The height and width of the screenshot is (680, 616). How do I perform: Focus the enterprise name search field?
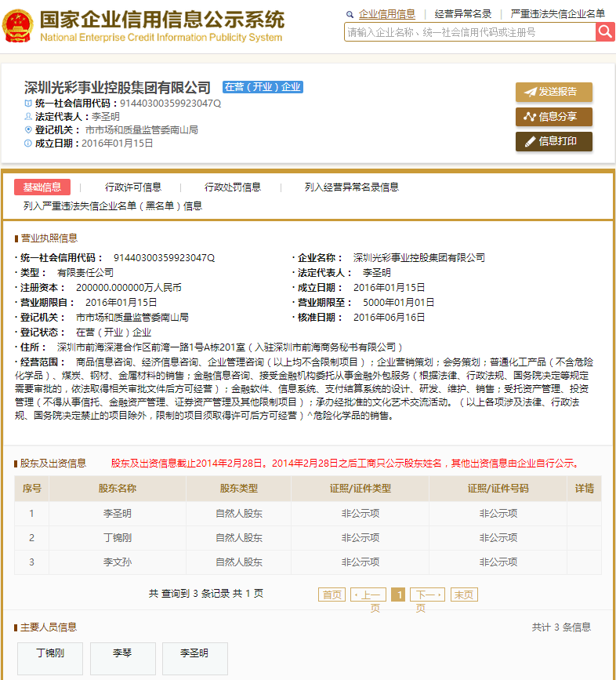click(x=470, y=32)
